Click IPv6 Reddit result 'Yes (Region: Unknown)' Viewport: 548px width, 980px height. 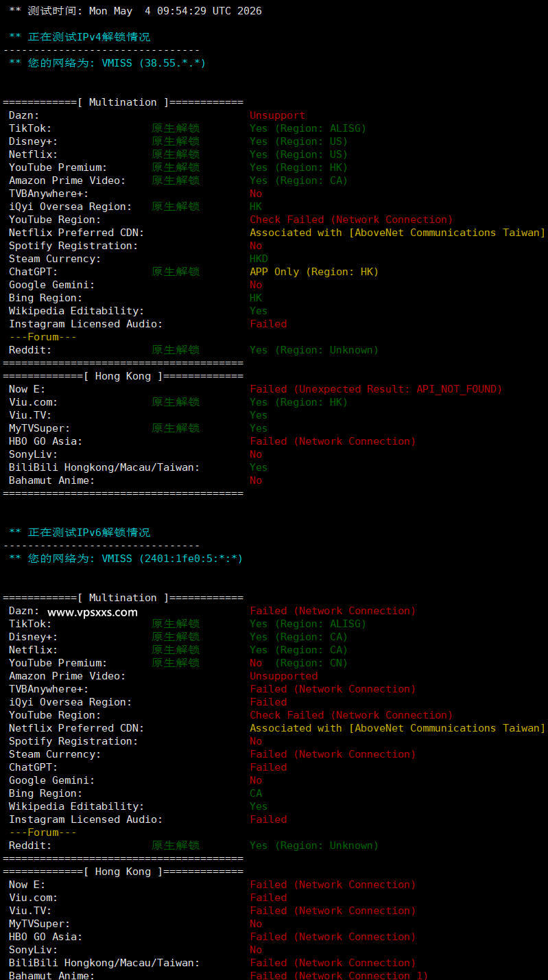pyautogui.click(x=314, y=845)
